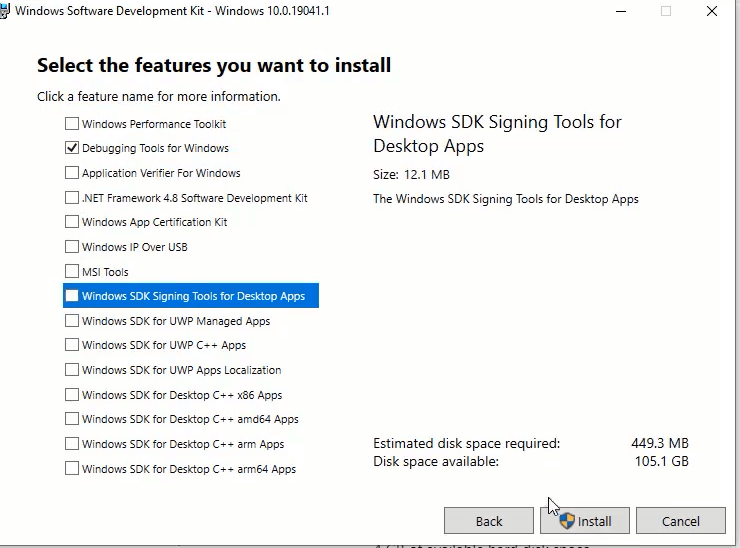The image size is (740, 548).
Task: Select Windows SDK for UWP C++ Apps name
Action: click(164, 345)
